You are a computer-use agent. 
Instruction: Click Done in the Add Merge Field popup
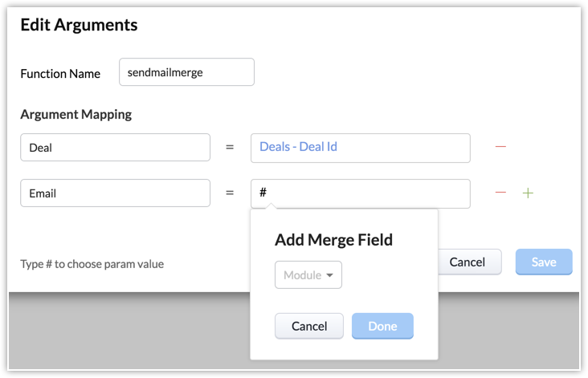[x=382, y=326]
